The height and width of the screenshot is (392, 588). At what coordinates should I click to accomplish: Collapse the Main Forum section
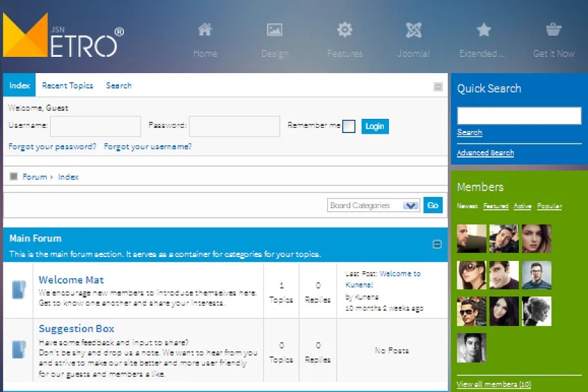tap(437, 244)
